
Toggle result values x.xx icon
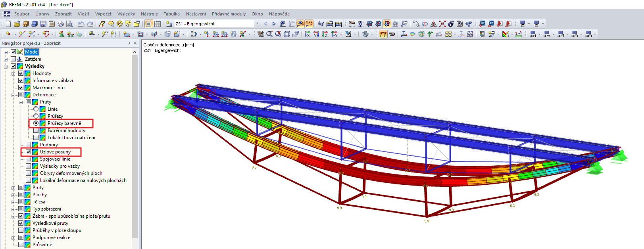[x=309, y=24]
